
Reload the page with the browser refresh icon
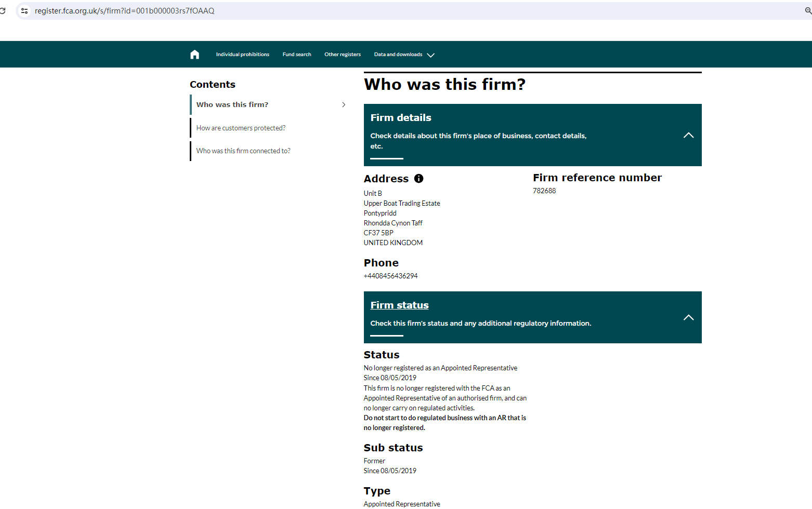pyautogui.click(x=2, y=11)
